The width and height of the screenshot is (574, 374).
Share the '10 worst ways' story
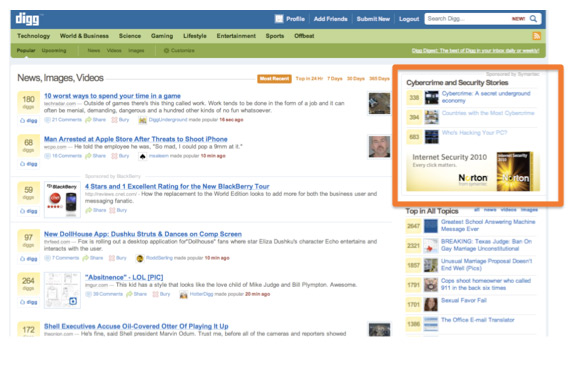click(96, 120)
